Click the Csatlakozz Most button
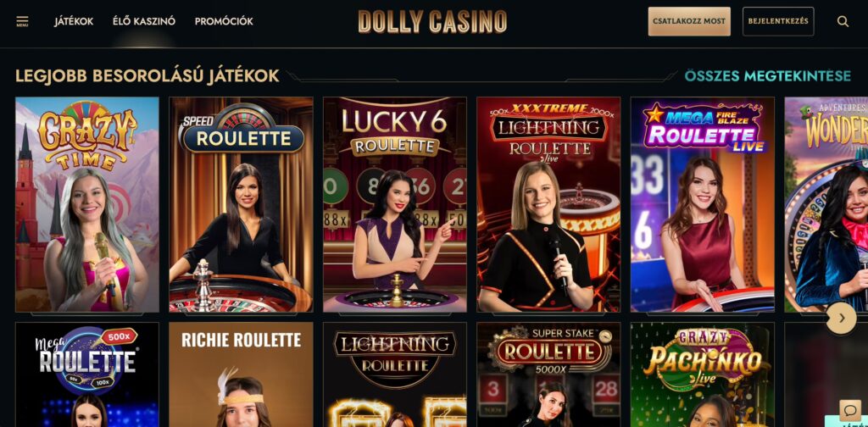868x427 pixels. (x=689, y=21)
